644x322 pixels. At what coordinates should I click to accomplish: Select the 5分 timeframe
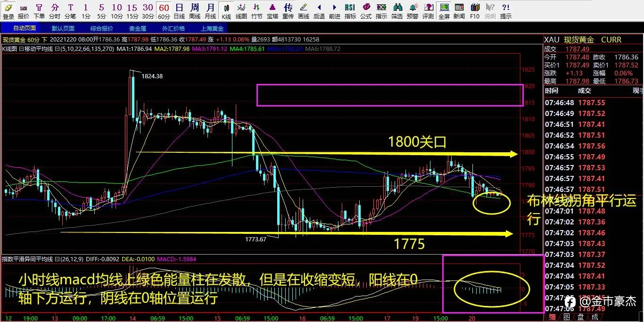tap(101, 11)
